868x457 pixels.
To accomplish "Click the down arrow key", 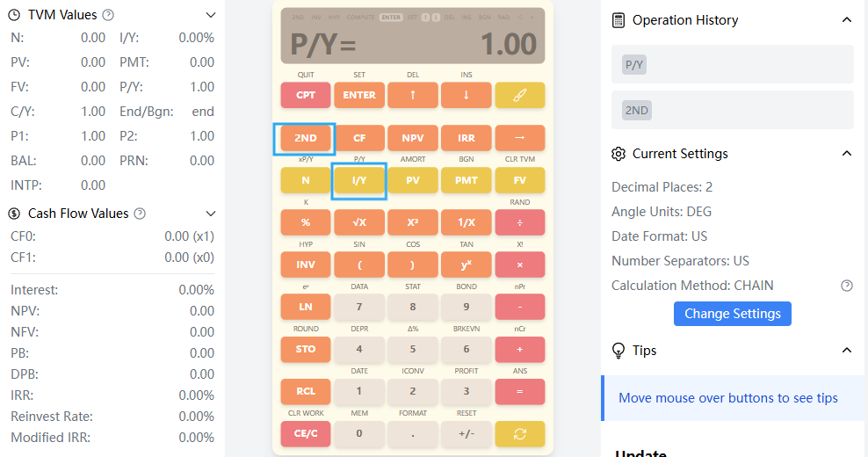I will pos(467,95).
